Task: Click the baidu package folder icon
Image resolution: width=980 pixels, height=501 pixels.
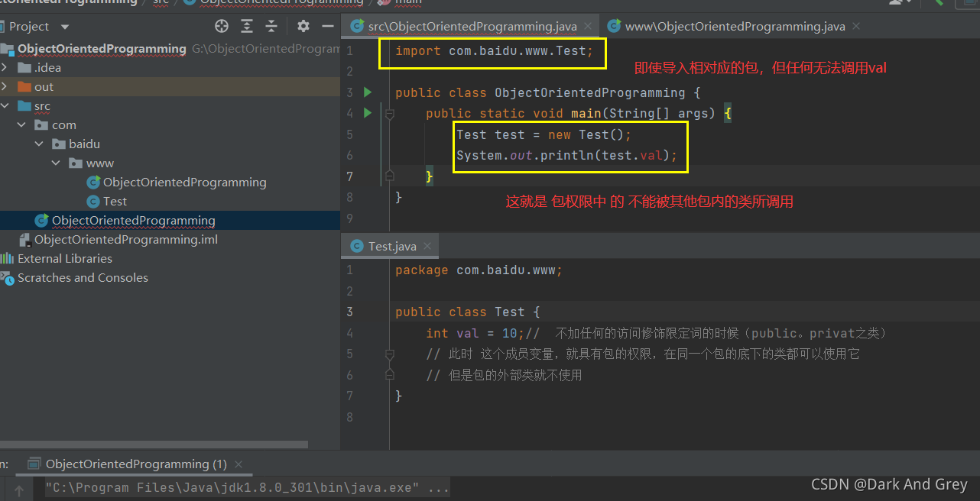Action: click(x=58, y=144)
